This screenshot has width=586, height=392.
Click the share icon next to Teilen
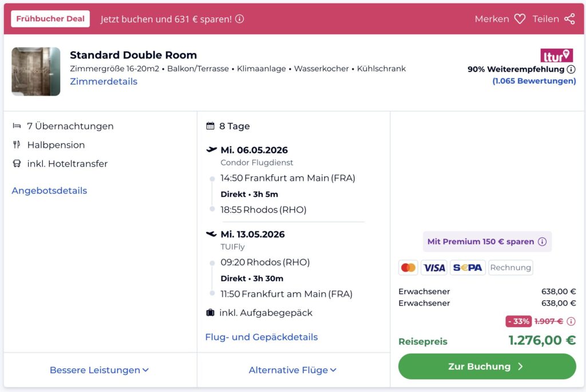pos(569,19)
